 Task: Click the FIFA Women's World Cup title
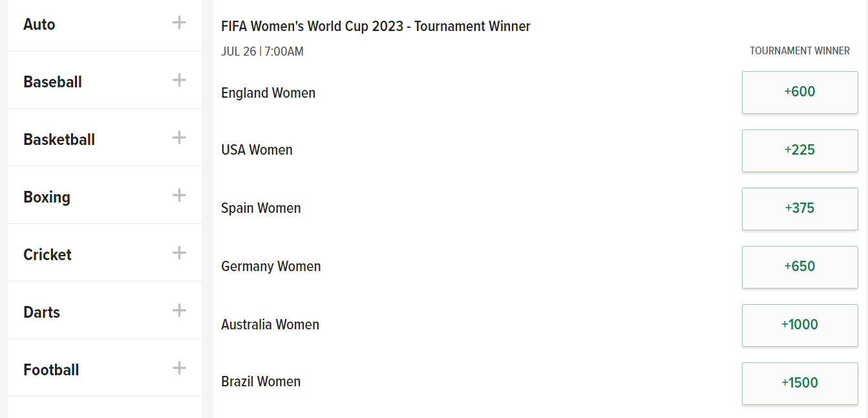(376, 27)
